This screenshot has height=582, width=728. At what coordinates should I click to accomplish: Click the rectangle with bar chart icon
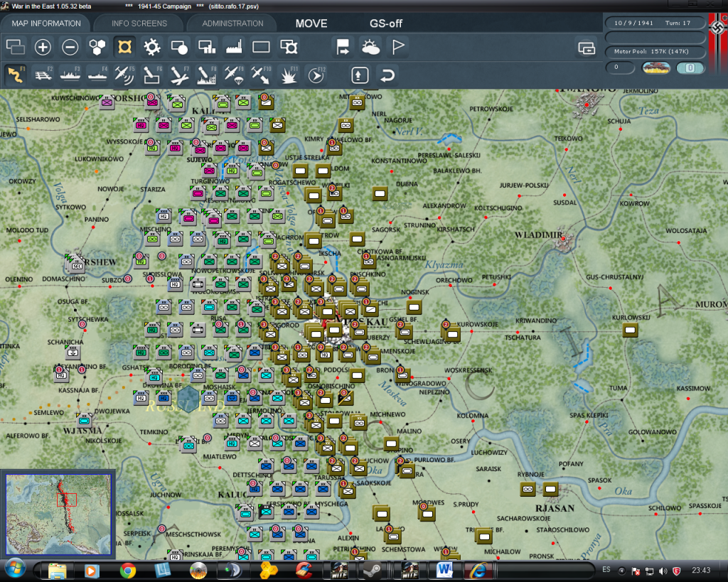(207, 47)
